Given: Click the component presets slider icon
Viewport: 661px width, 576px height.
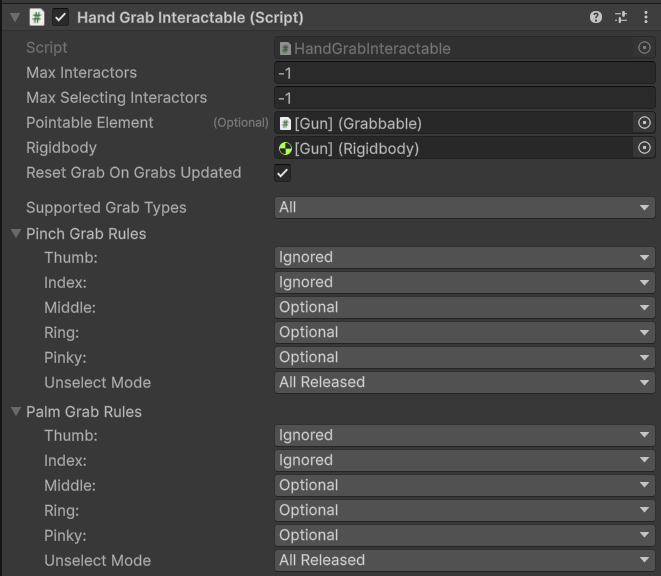Looking at the screenshot, I should tap(621, 17).
